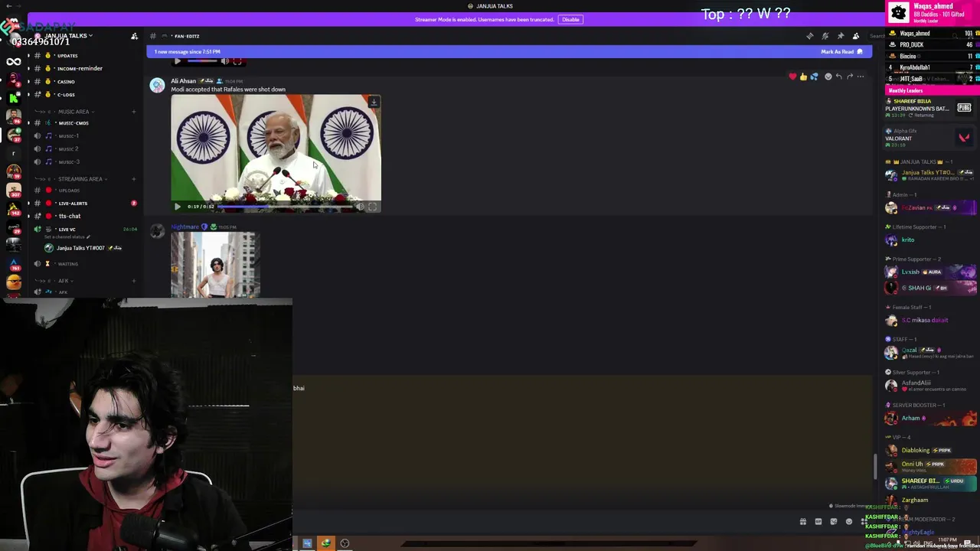
Task: Reply to Ali Ahsan's message
Action: point(838,77)
